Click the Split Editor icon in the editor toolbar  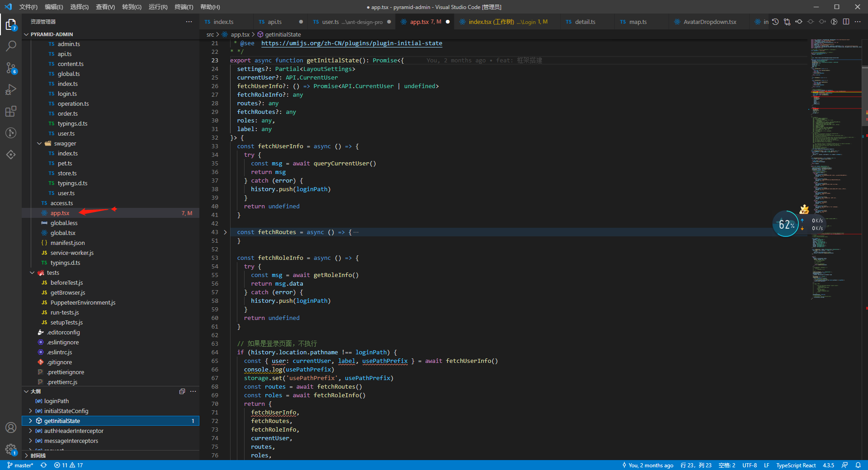[x=846, y=21]
